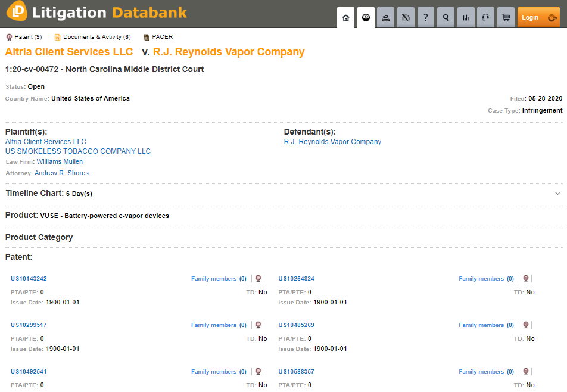Open patent US10492541
The width and height of the screenshot is (567, 392).
(x=29, y=371)
